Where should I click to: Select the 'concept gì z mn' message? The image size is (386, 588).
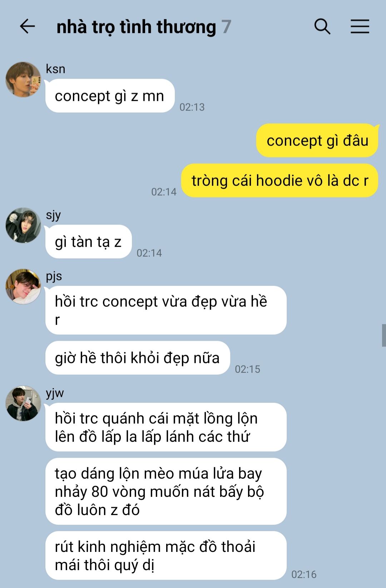pyautogui.click(x=110, y=96)
